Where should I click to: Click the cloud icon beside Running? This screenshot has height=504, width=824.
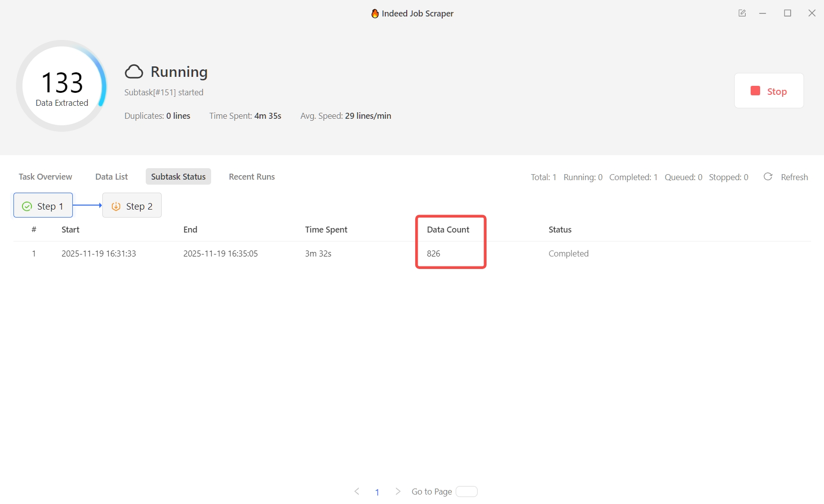[x=134, y=72]
